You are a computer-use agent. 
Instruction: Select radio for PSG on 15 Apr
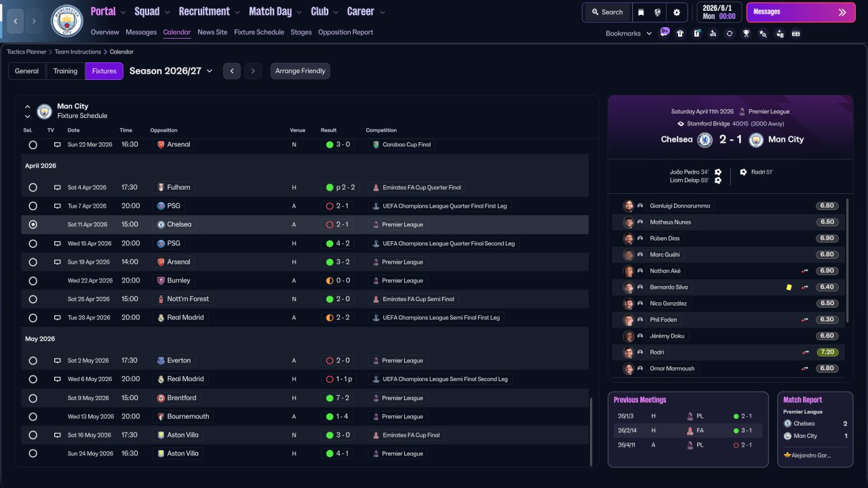pos(33,243)
